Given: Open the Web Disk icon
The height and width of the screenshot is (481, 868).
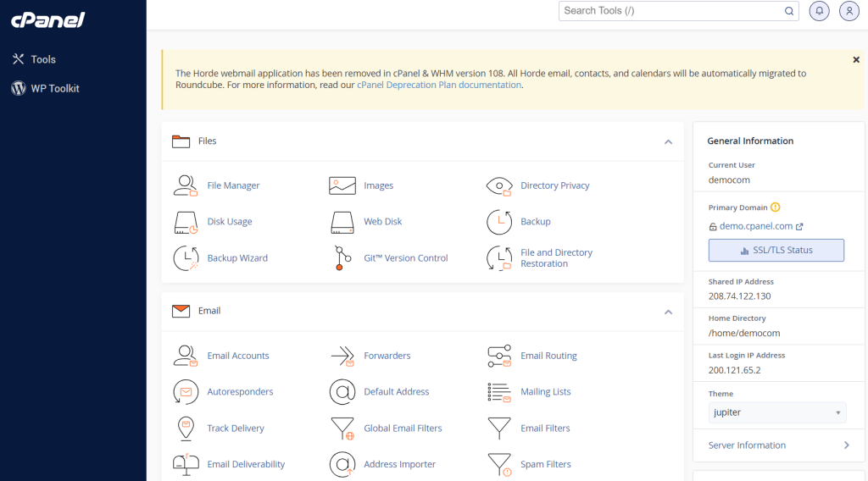Looking at the screenshot, I should (x=342, y=222).
